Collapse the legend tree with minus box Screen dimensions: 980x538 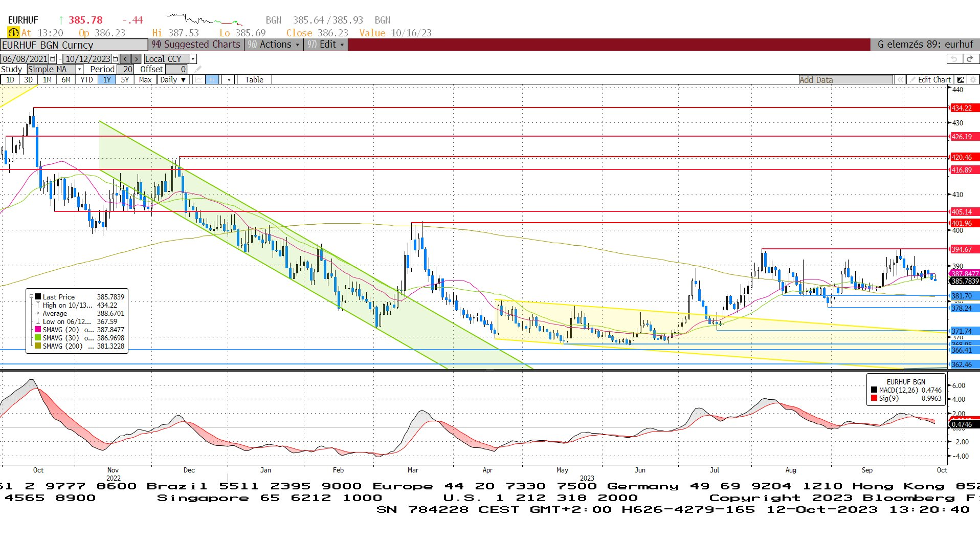[31, 296]
